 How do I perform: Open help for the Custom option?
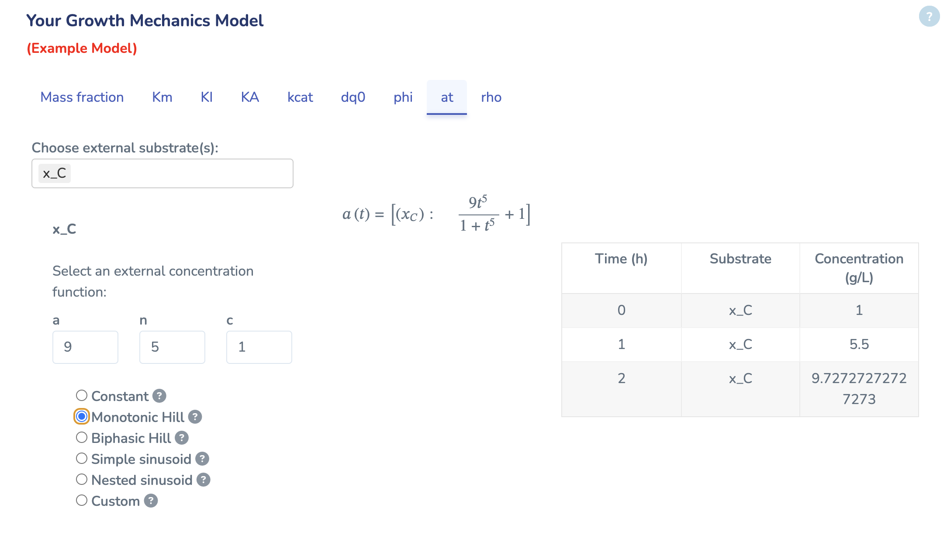coord(151,501)
